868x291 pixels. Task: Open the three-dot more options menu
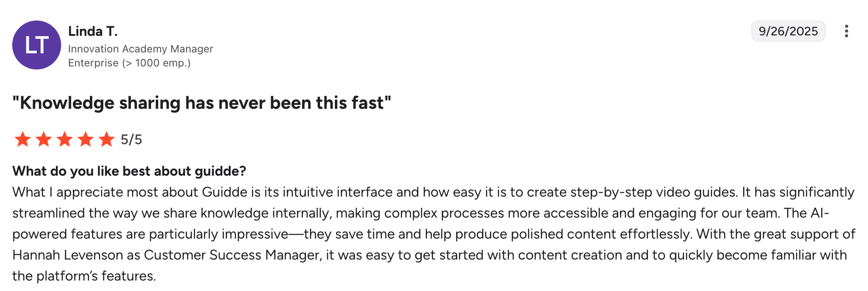846,31
